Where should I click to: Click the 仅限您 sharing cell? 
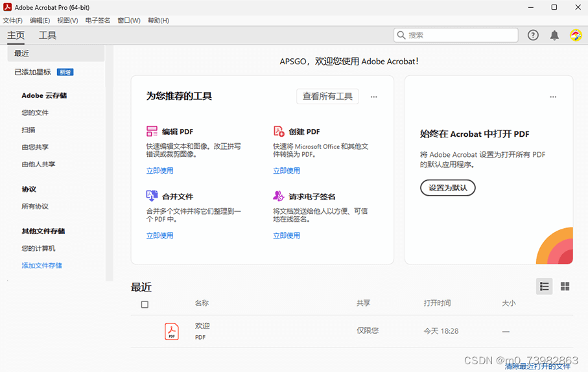(x=368, y=331)
